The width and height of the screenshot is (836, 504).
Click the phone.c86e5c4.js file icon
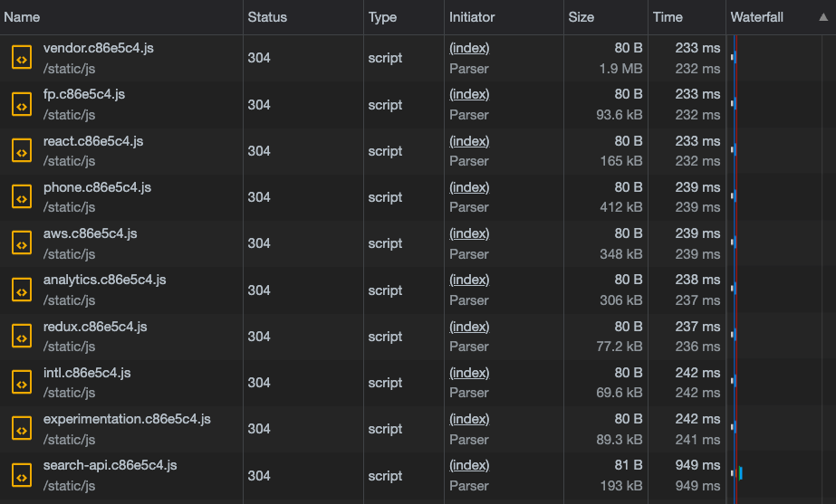[22, 197]
